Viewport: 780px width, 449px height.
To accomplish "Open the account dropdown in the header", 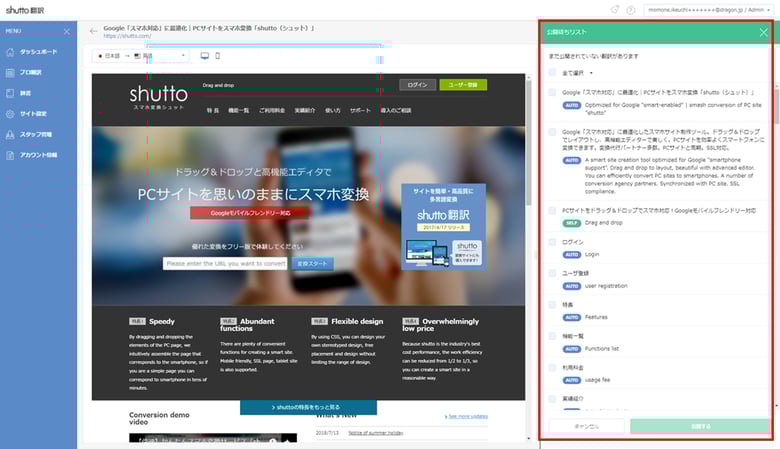I will pyautogui.click(x=709, y=10).
